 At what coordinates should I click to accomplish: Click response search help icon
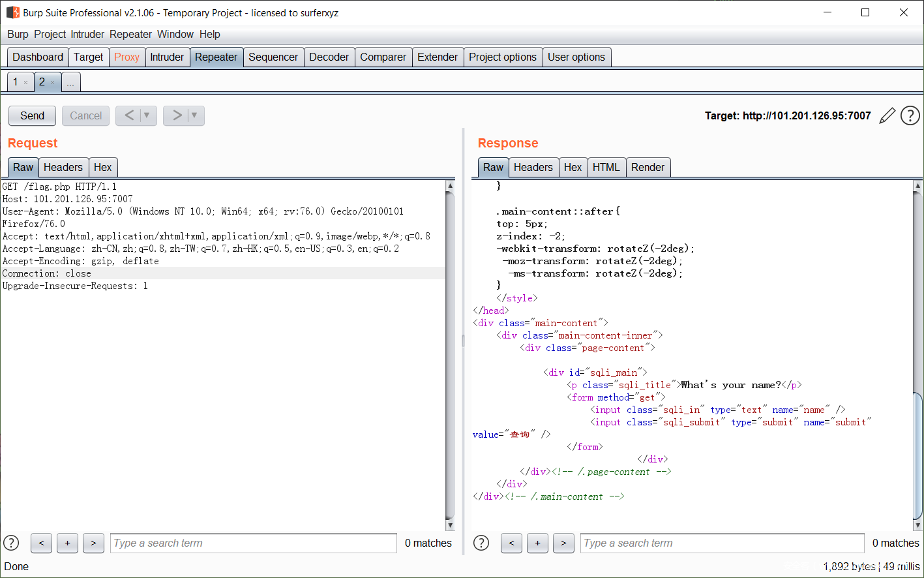tap(481, 543)
